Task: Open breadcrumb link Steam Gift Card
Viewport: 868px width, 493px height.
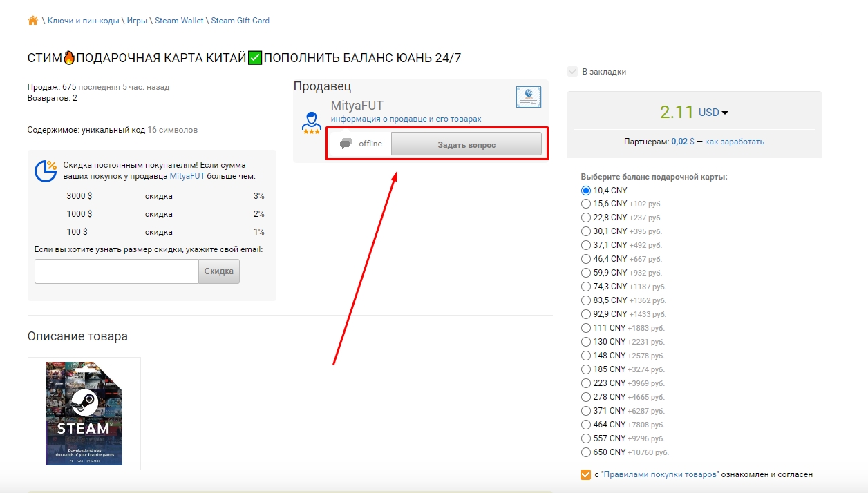Action: coord(240,21)
